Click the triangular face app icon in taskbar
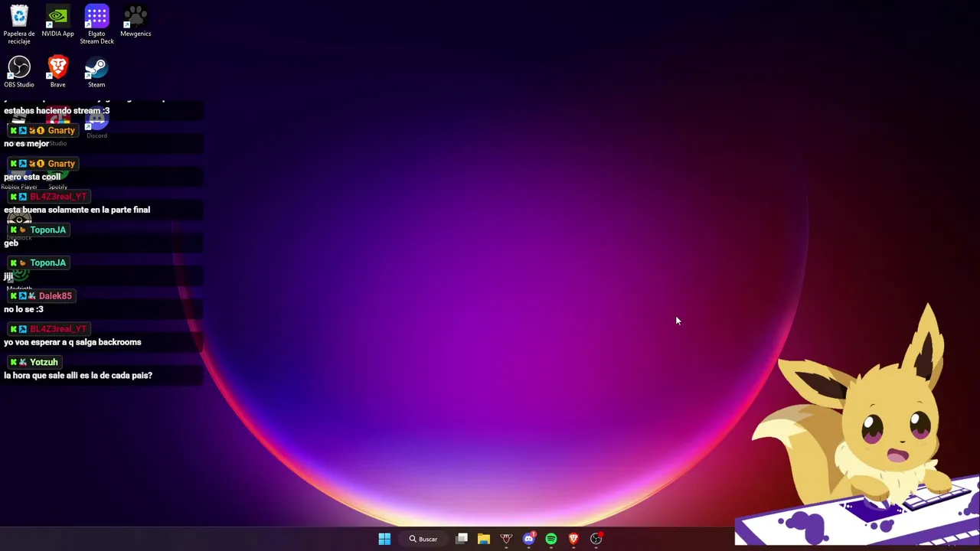Screen dimensions: 980x551 (x=506, y=539)
